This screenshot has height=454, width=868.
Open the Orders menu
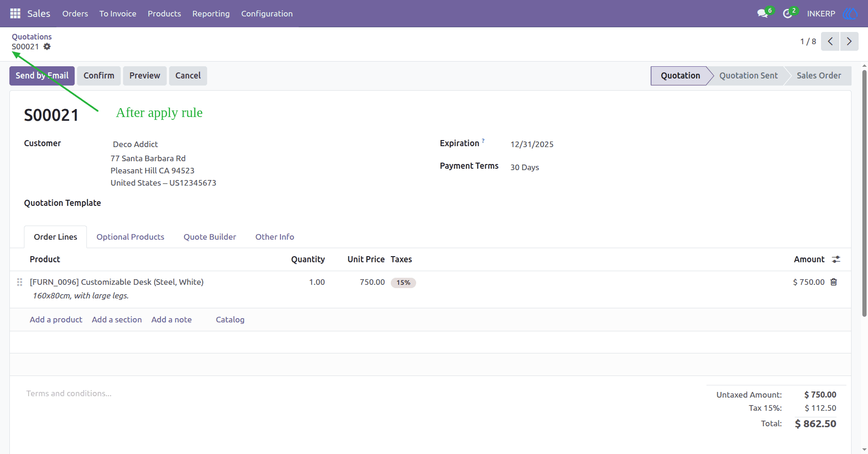pyautogui.click(x=75, y=14)
